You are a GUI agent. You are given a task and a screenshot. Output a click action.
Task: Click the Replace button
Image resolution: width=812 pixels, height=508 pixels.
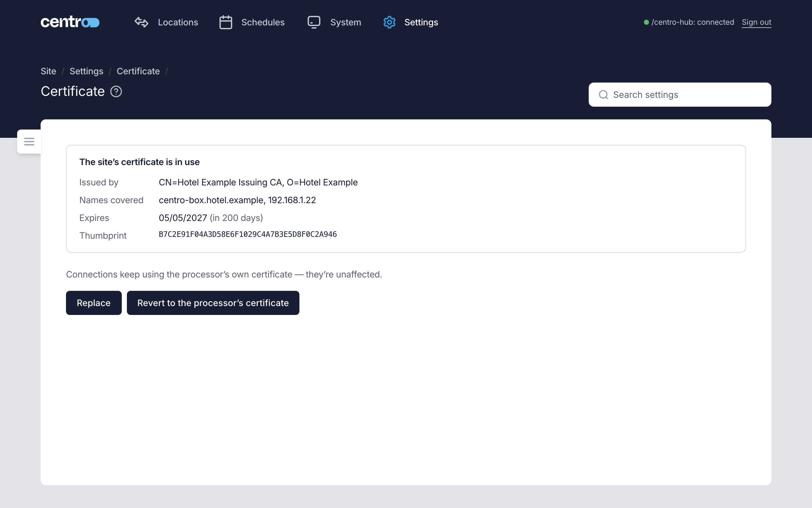[94, 303]
